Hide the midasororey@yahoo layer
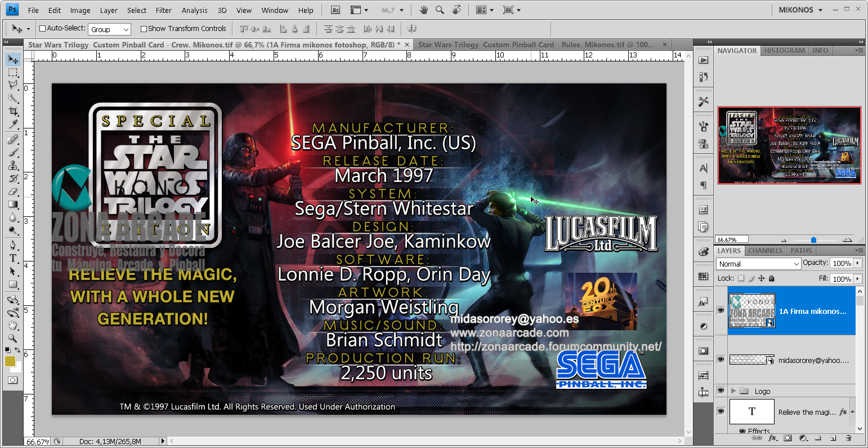The height and width of the screenshot is (448, 868). (721, 360)
